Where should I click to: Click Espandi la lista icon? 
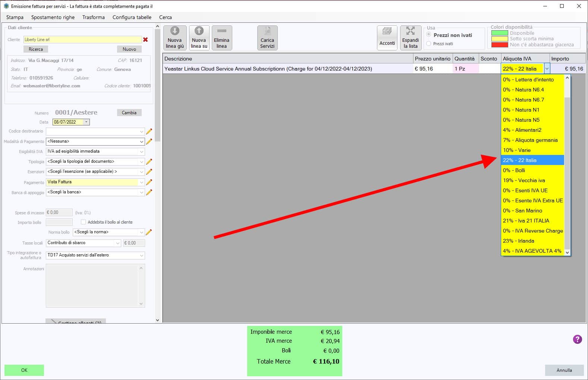(x=411, y=38)
